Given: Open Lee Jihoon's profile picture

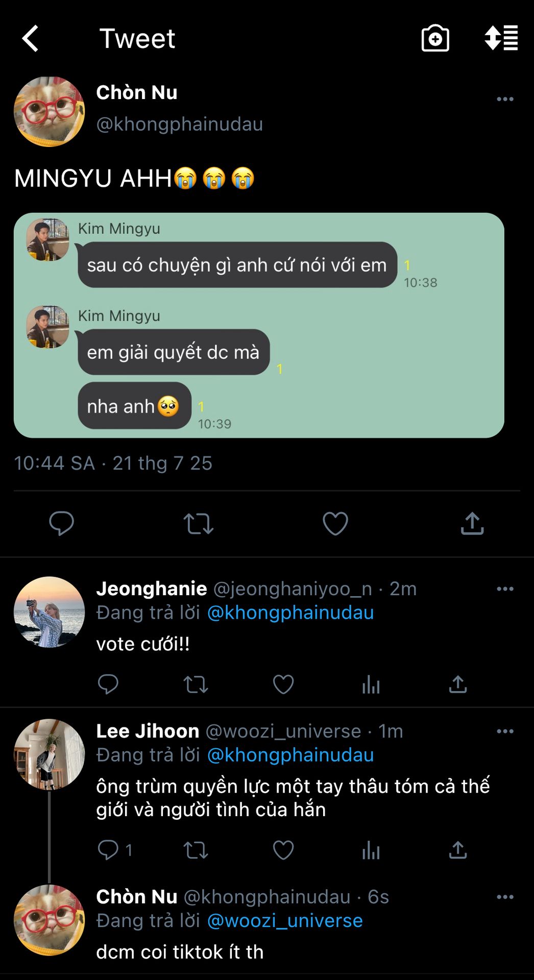Looking at the screenshot, I should [x=49, y=754].
